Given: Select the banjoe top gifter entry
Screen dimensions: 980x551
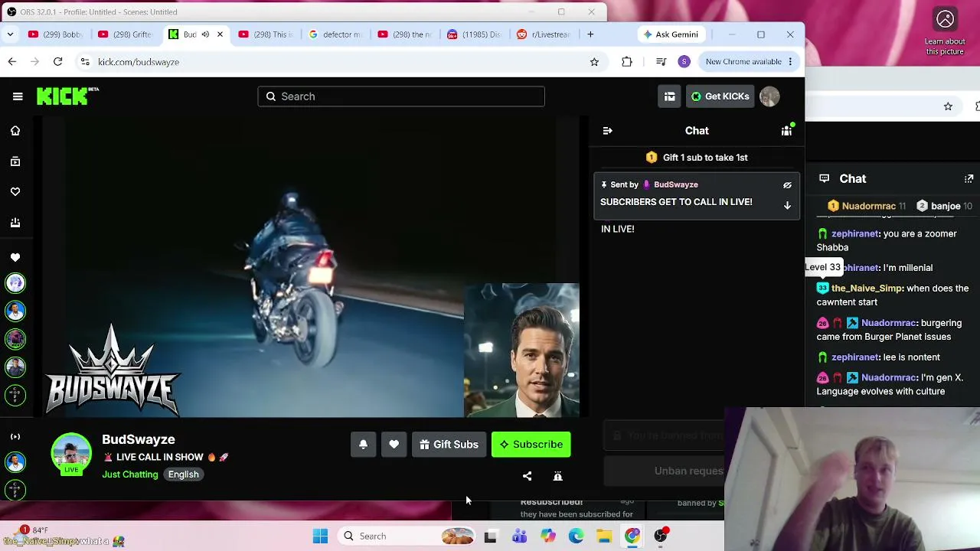Looking at the screenshot, I should tap(945, 206).
